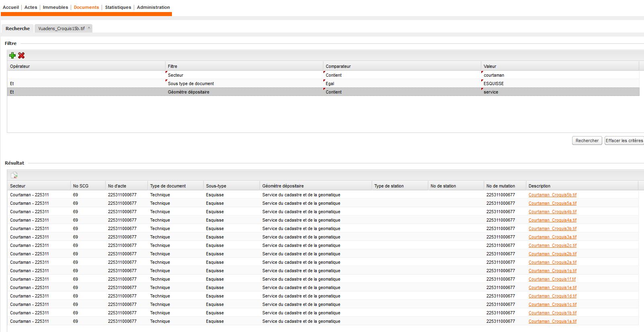
Task: Select the Documents menu item
Action: point(86,7)
